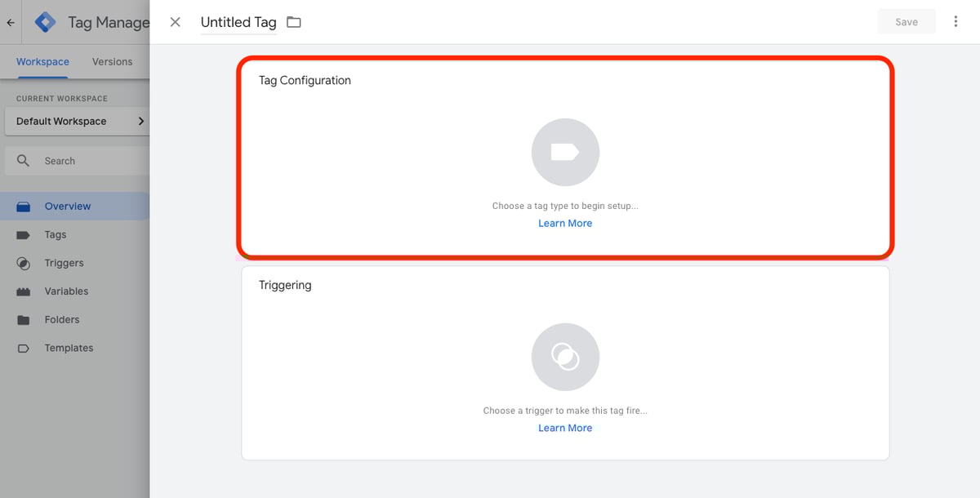Open Triggers in the sidebar
The width and height of the screenshot is (980, 498).
[74, 263]
